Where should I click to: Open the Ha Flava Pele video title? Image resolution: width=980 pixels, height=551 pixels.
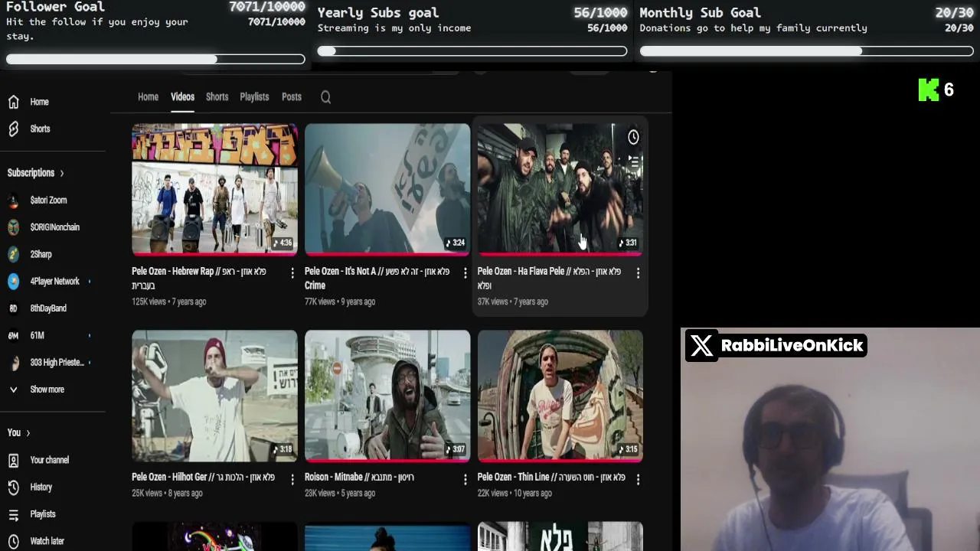pos(549,279)
